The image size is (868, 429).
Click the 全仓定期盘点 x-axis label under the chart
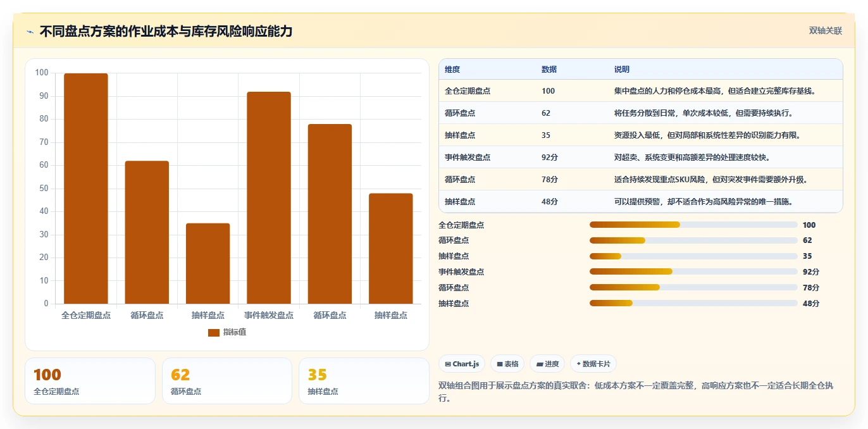pos(86,315)
